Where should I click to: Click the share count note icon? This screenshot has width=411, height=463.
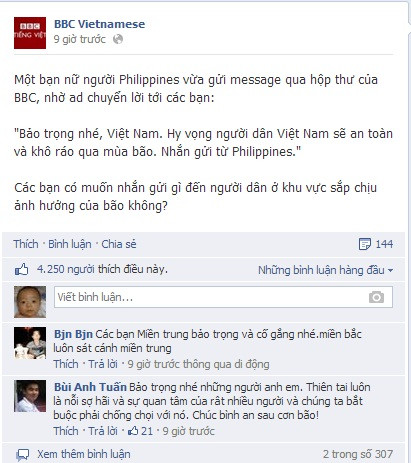[x=365, y=244]
